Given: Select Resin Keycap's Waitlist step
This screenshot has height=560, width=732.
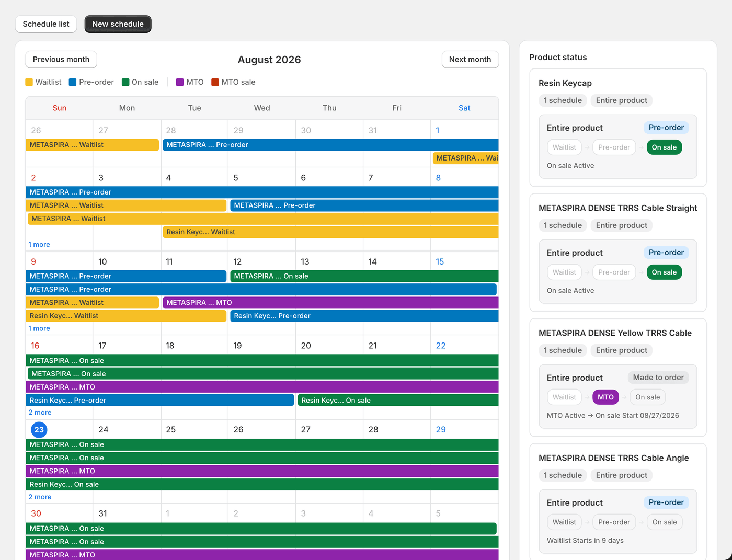Looking at the screenshot, I should point(564,147).
